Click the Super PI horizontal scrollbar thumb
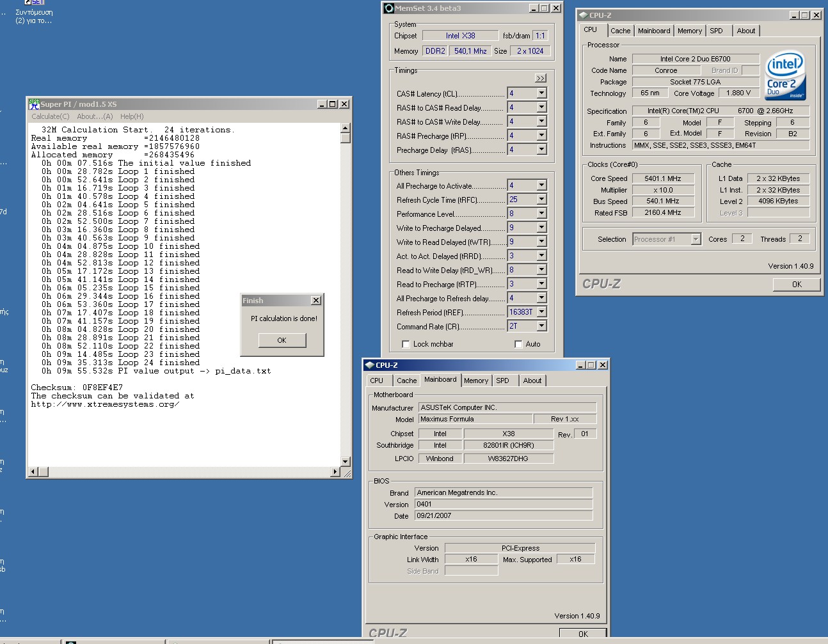 (44, 472)
